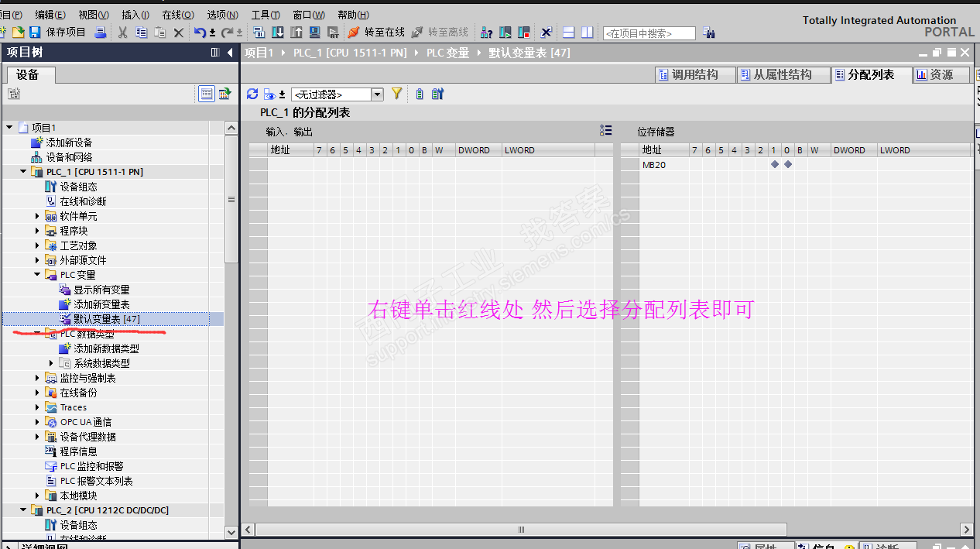Viewport: 980px width, 549px height.
Task: Click the Start CPU icon
Action: [505, 33]
